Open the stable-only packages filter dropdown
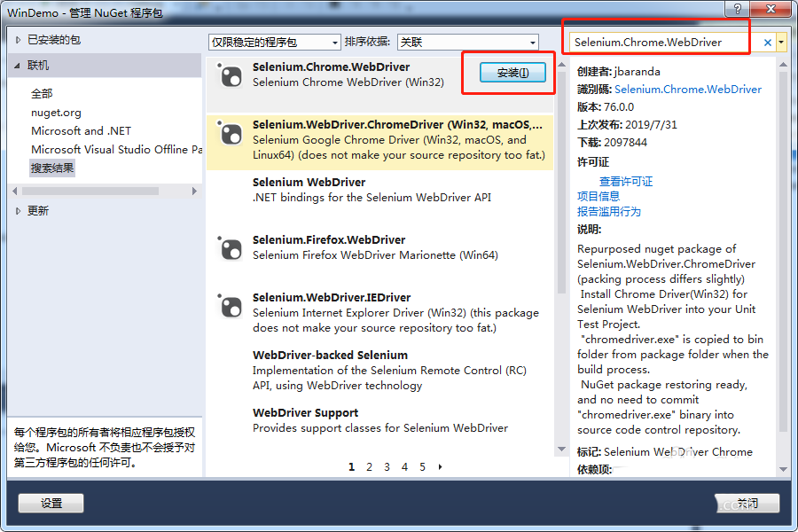The height and width of the screenshot is (532, 798). (274, 42)
